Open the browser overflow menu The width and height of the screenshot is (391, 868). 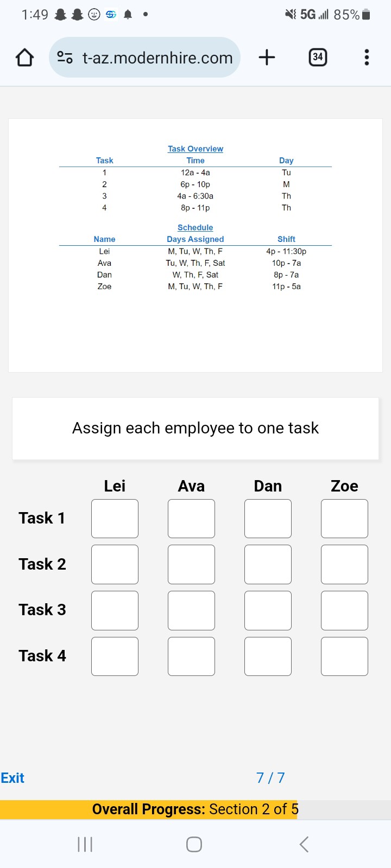tap(367, 57)
